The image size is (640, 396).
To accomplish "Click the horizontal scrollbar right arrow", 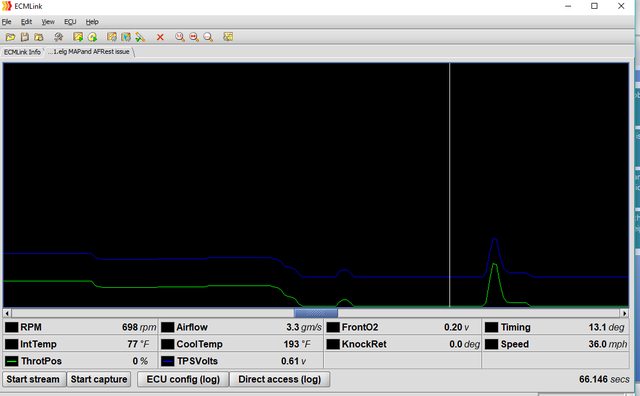I will [x=624, y=313].
